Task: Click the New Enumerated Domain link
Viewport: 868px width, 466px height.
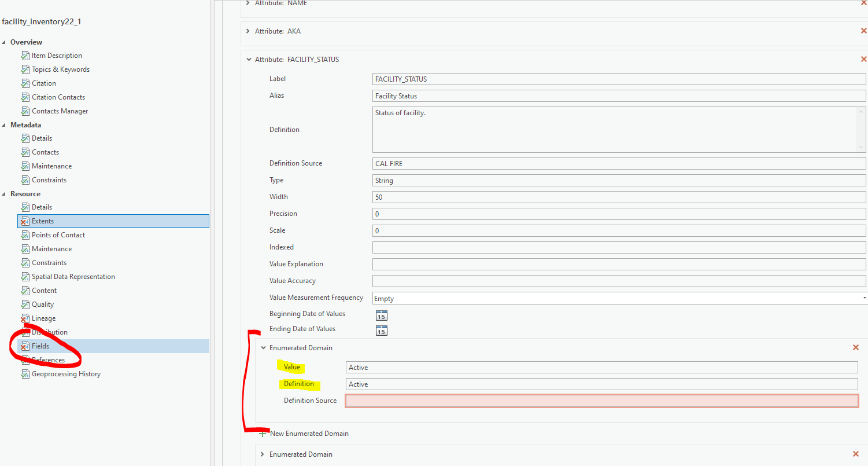Action: pos(309,433)
